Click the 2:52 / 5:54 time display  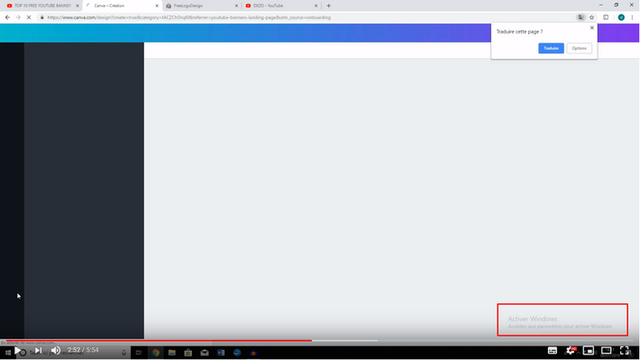pos(83,350)
